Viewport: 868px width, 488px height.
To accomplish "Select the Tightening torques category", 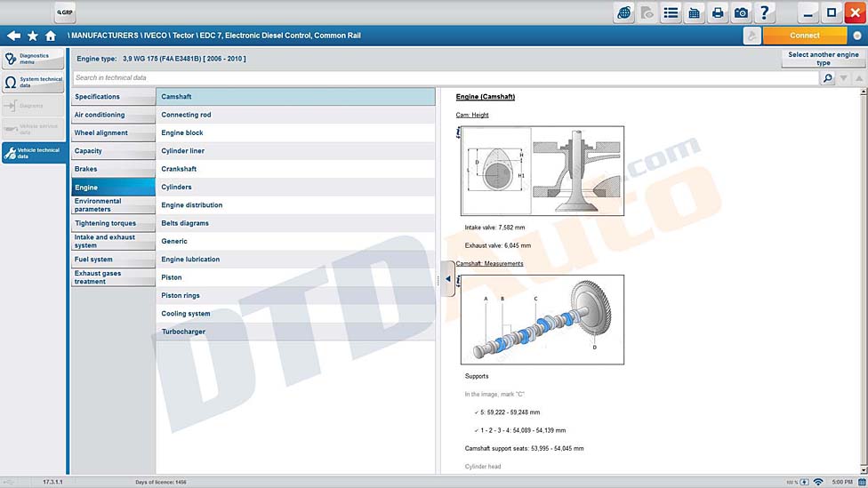I will pos(114,223).
